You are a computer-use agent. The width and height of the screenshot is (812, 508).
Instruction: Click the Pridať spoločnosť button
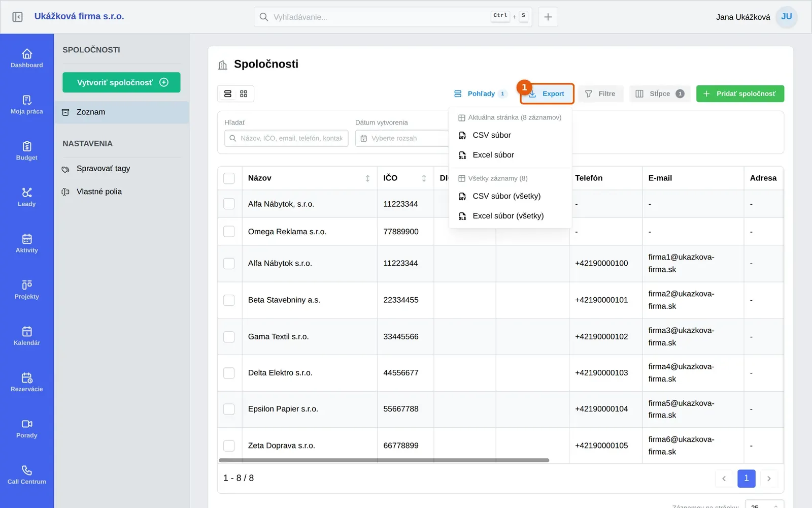pyautogui.click(x=740, y=94)
